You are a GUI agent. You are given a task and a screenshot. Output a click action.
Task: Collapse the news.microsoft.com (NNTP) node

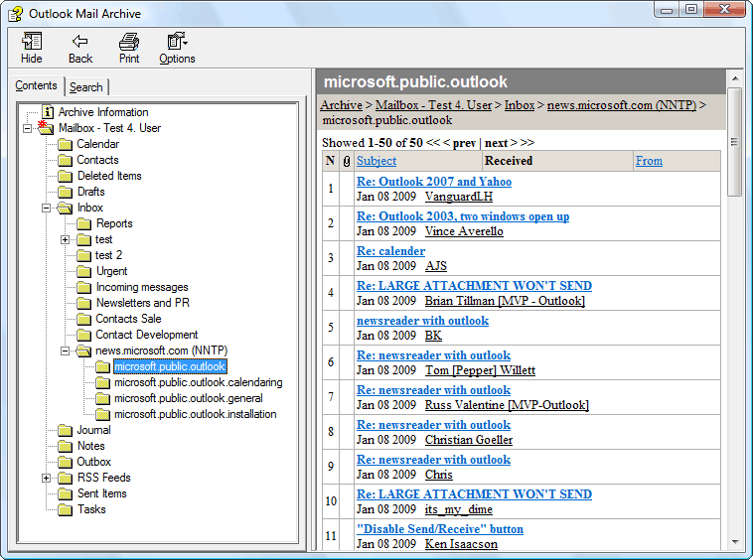click(65, 350)
